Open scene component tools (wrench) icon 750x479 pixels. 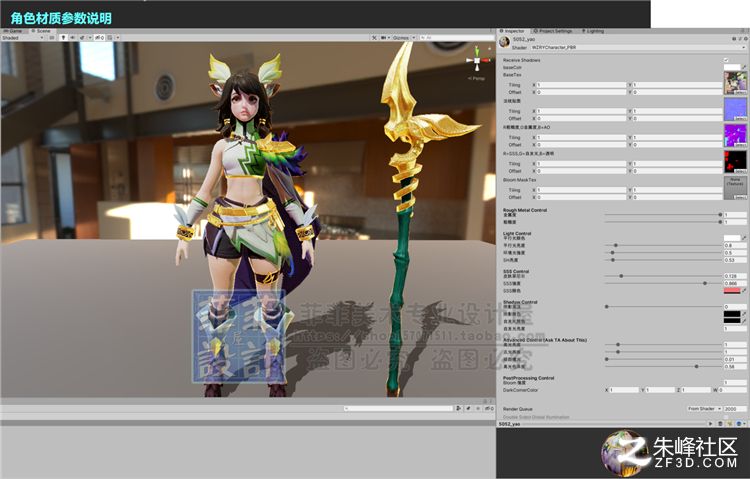tap(374, 37)
